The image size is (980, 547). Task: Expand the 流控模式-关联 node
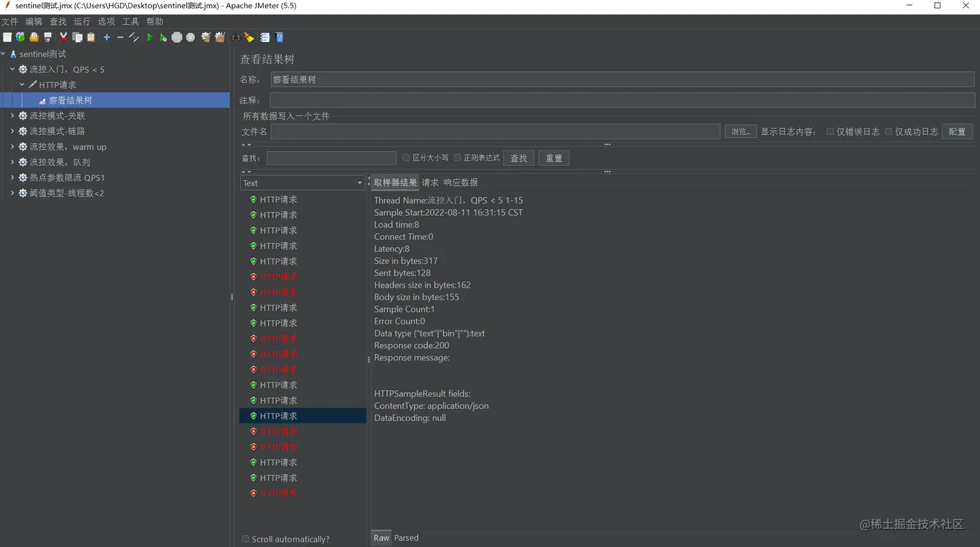click(x=12, y=115)
